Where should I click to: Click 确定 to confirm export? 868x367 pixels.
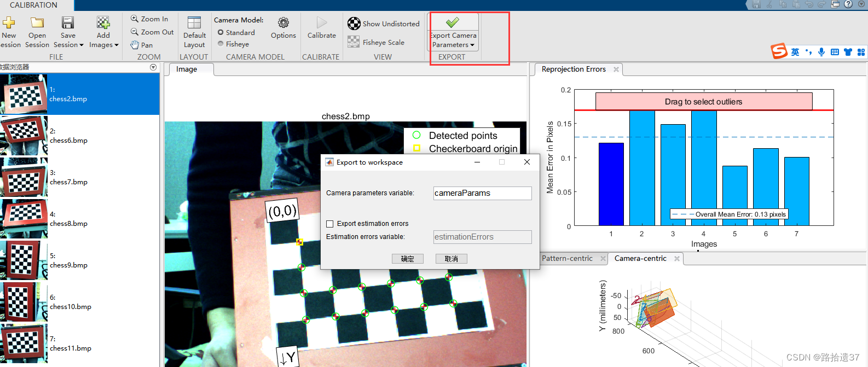(408, 259)
